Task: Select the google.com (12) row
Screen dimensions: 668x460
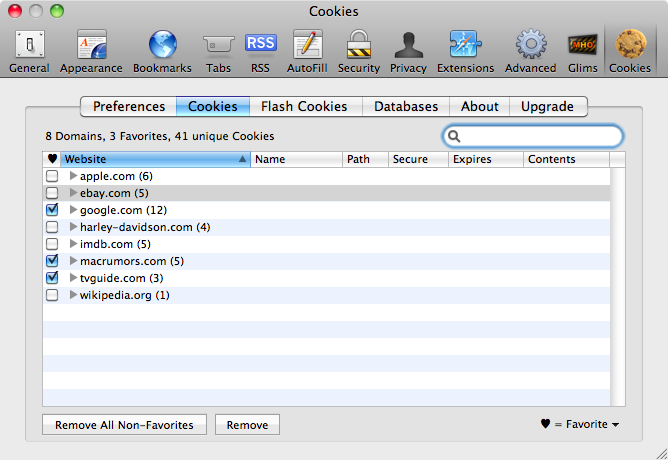Action: tap(326, 210)
